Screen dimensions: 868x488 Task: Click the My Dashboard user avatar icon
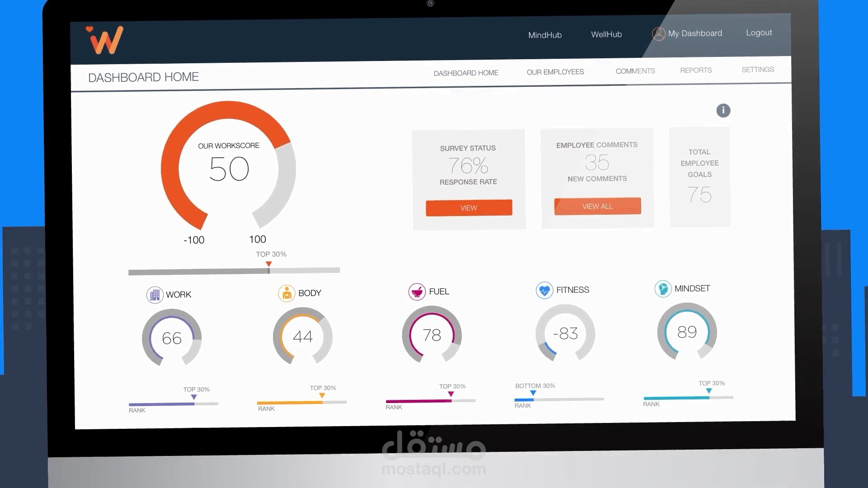tap(658, 34)
